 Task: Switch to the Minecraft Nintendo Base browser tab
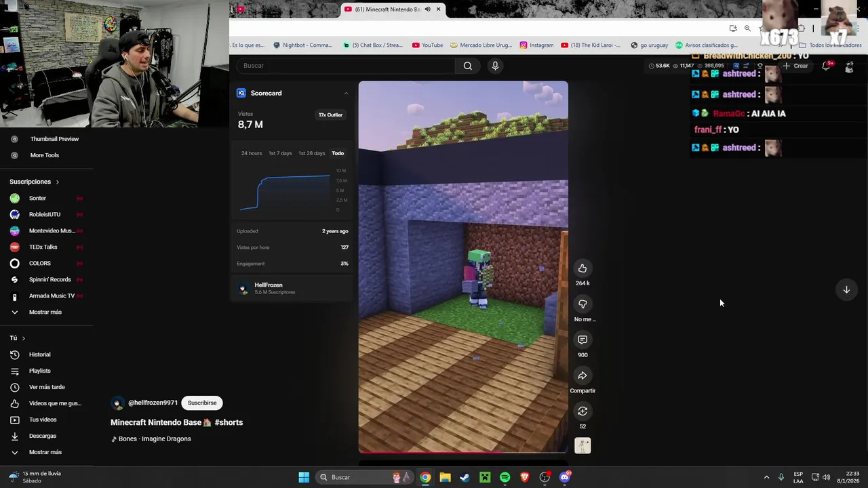393,9
